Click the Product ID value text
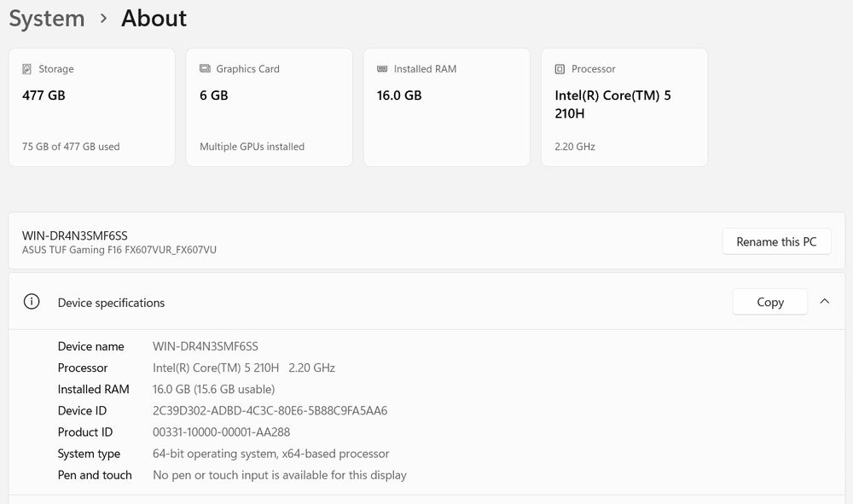The width and height of the screenshot is (853, 504). pos(221,432)
